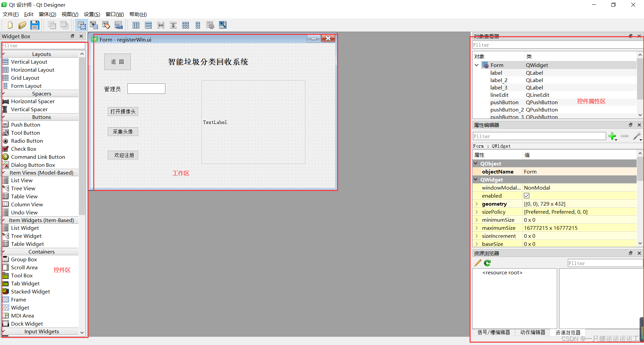Expand the maximumSize property
This screenshot has height=345, width=644.
tap(476, 228)
